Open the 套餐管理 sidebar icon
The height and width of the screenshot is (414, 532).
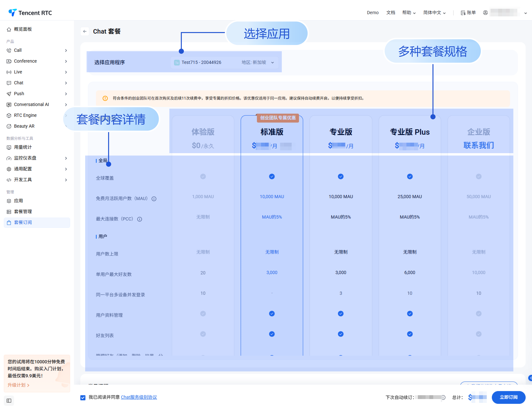coord(9,212)
